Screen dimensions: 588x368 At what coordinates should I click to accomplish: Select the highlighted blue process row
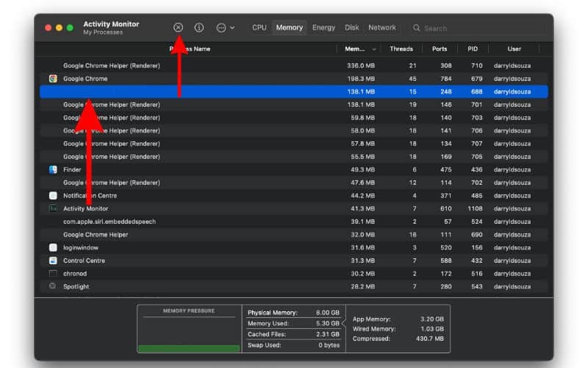(x=294, y=91)
